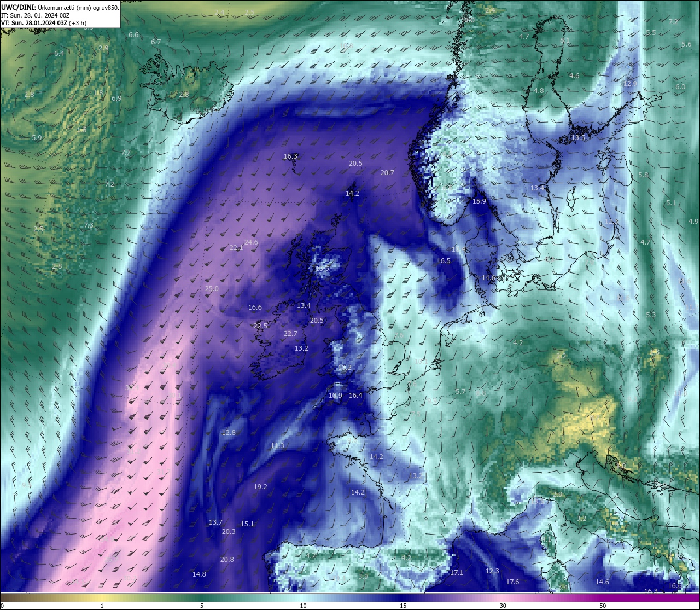This screenshot has height=610, width=700.
Task: Select the 6.4 map value
Action: (59, 53)
